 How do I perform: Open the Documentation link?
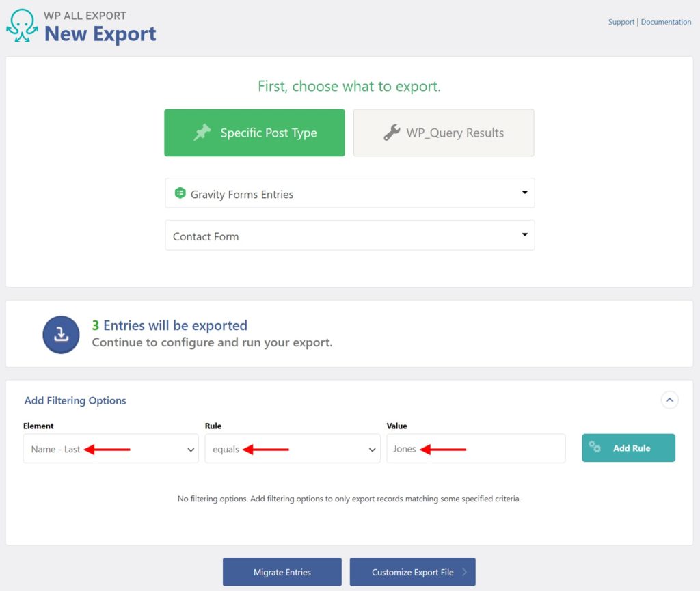665,21
